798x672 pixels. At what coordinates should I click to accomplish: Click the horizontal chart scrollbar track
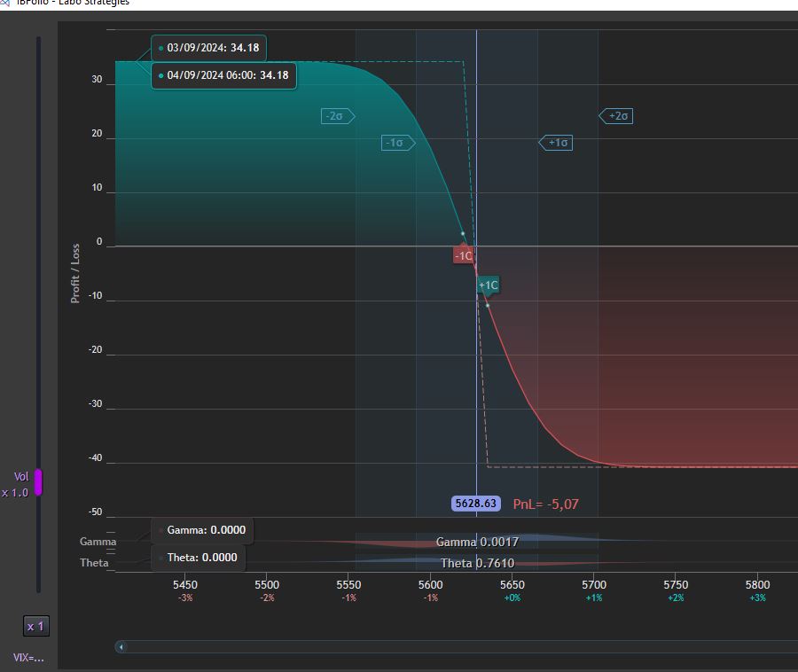click(x=457, y=647)
